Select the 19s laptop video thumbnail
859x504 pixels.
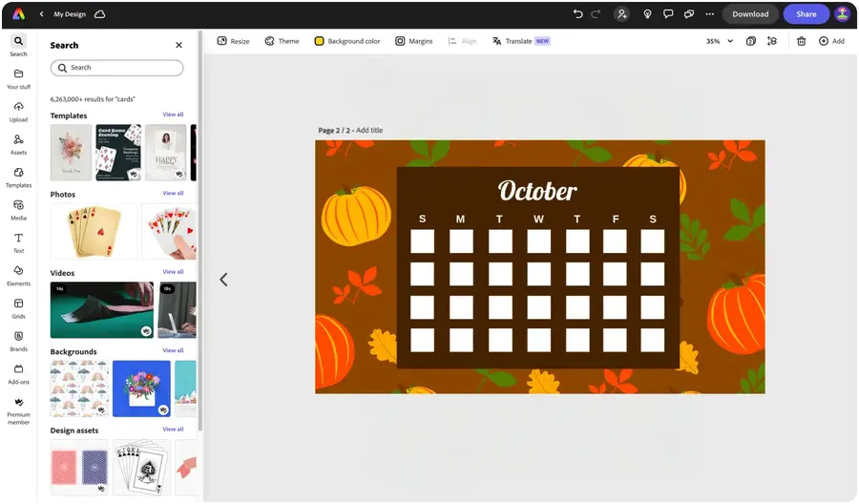177,310
